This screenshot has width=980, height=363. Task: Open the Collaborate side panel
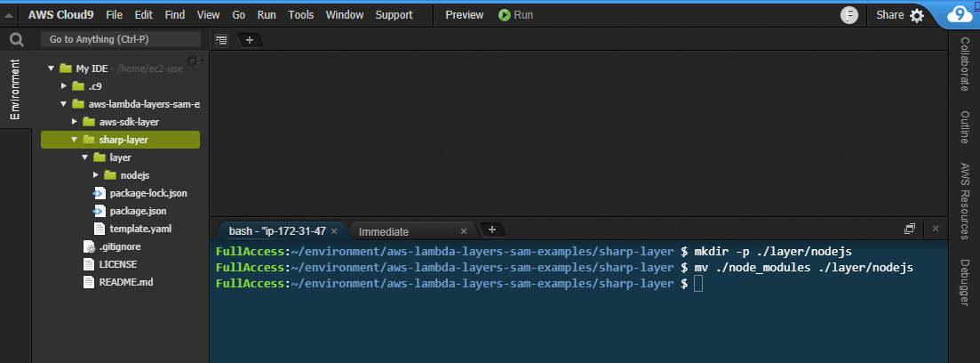[x=965, y=64]
